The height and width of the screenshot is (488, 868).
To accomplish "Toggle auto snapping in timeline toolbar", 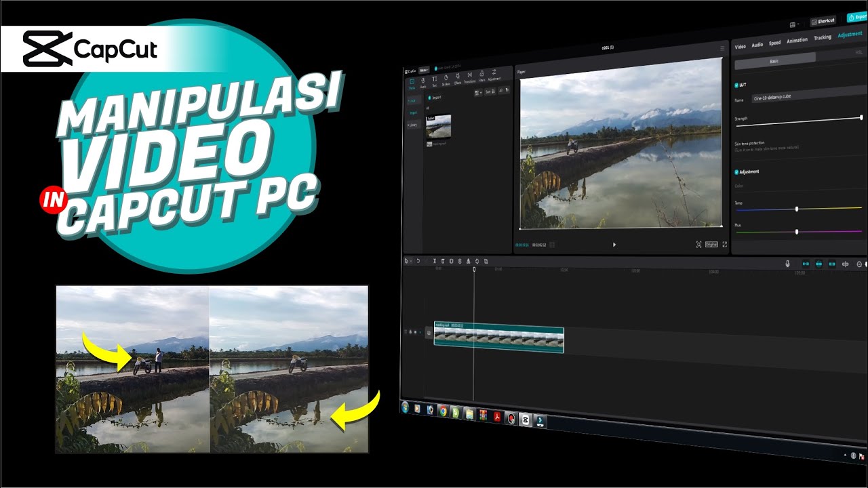I will point(819,264).
